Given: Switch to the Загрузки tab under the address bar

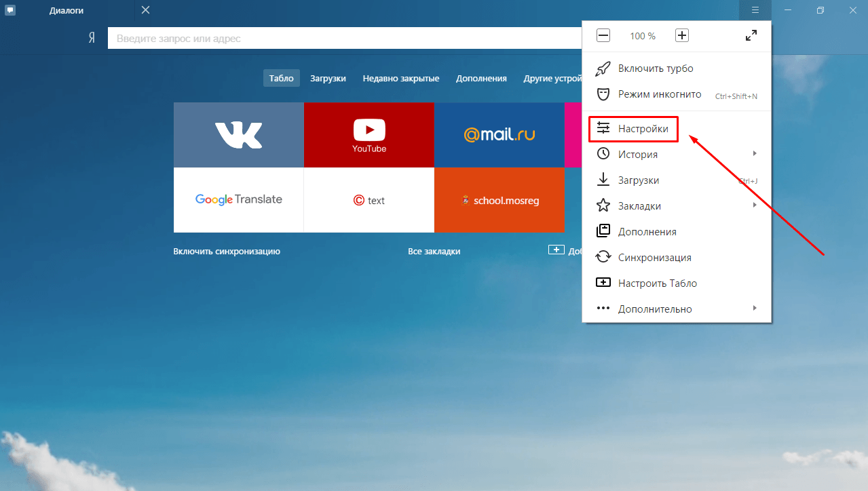Looking at the screenshot, I should pos(328,78).
